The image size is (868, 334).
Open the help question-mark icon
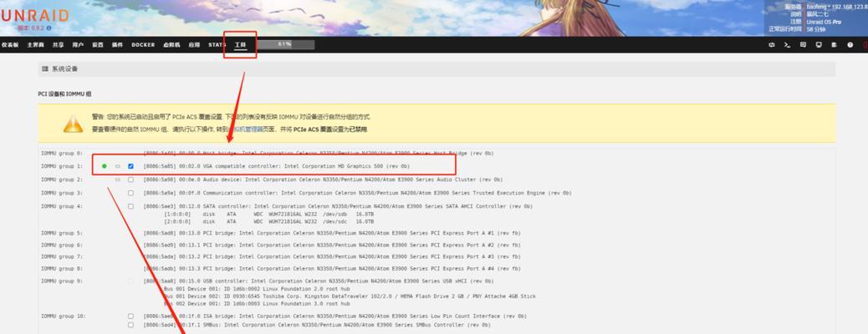(x=850, y=45)
